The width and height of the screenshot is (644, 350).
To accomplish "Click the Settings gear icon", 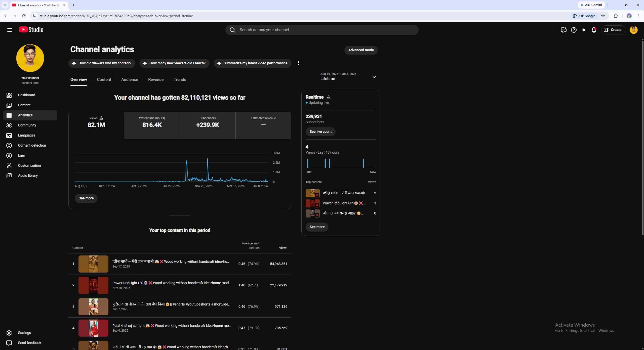I will pyautogui.click(x=9, y=333).
